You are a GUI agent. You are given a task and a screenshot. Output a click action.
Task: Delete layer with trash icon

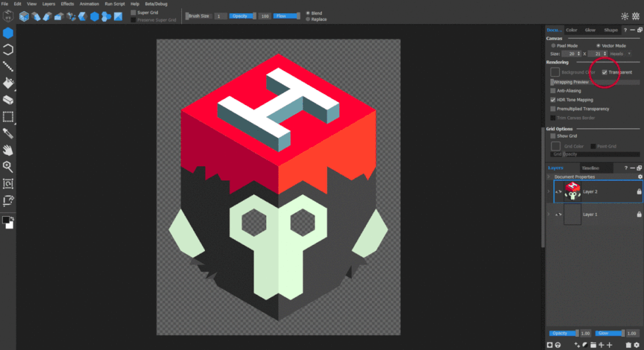coord(628,345)
